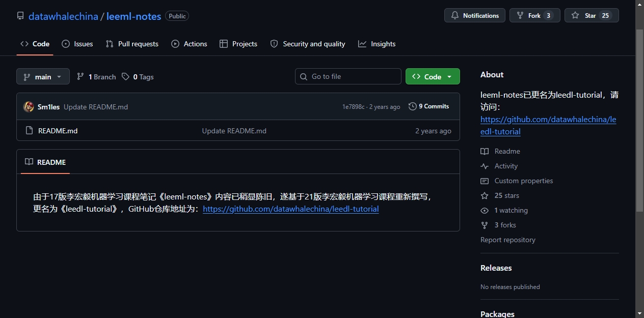
Task: Click the Security shield icon
Action: coord(274,44)
